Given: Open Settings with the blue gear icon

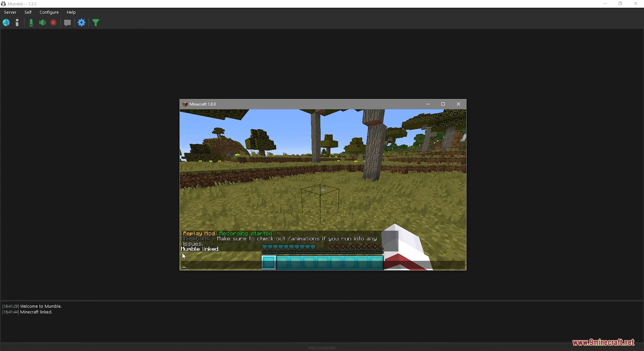Looking at the screenshot, I should tap(82, 23).
